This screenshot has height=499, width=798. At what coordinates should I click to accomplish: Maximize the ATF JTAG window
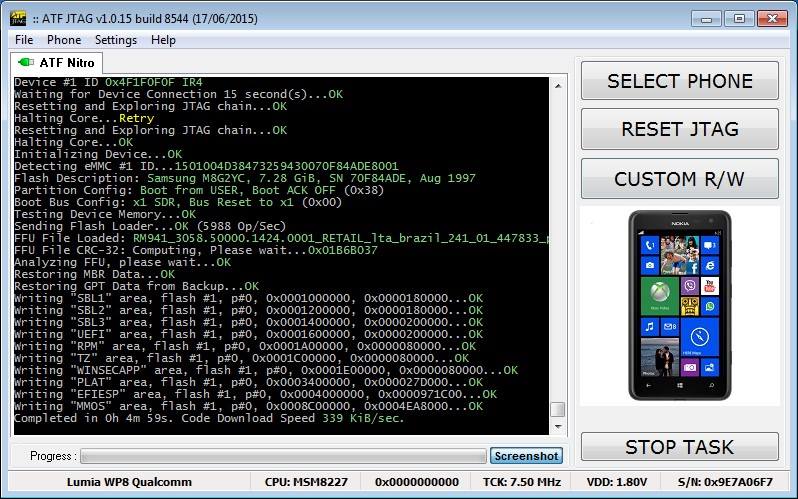click(739, 19)
